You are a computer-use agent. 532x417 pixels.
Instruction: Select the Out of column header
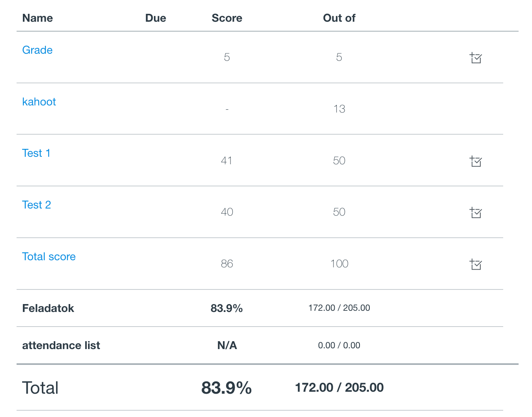pos(339,18)
